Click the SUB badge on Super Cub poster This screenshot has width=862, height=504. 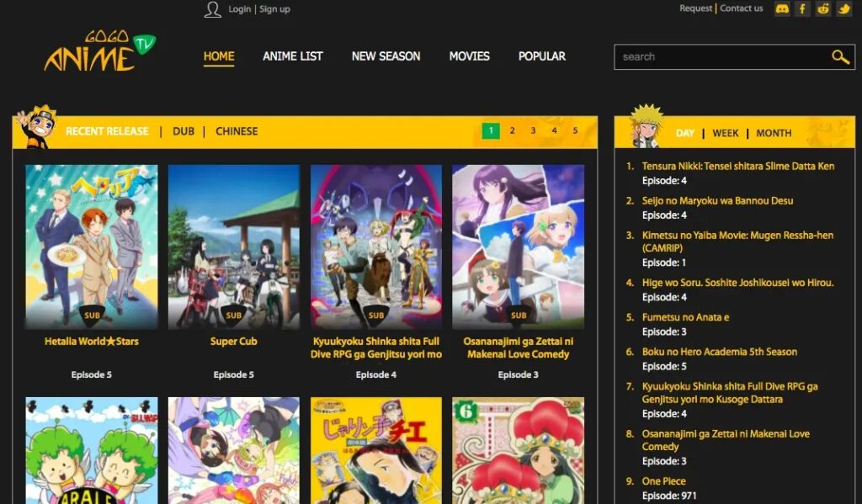tap(234, 315)
